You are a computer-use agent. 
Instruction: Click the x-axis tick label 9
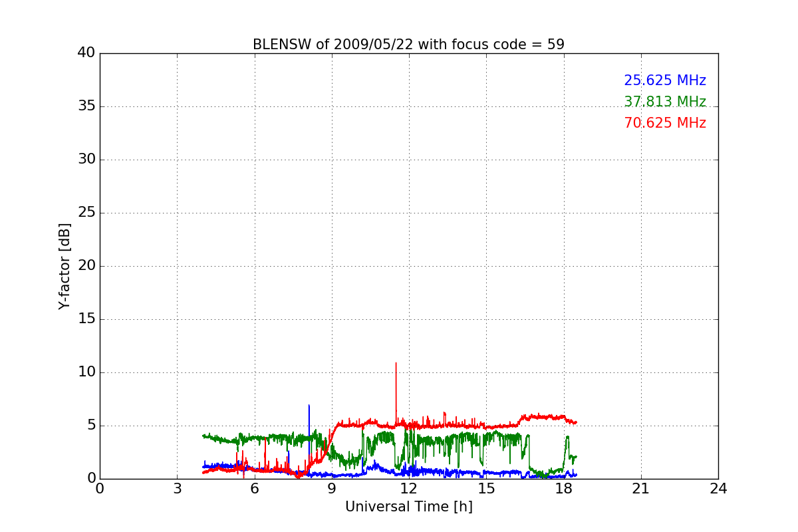tap(332, 489)
